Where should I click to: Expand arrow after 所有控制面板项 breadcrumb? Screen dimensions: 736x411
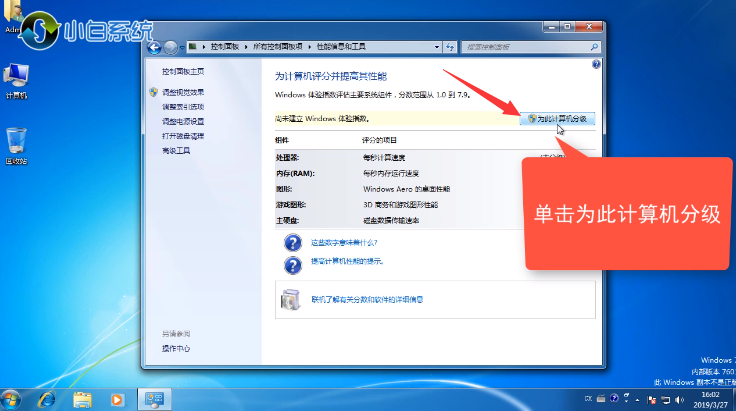pyautogui.click(x=310, y=47)
